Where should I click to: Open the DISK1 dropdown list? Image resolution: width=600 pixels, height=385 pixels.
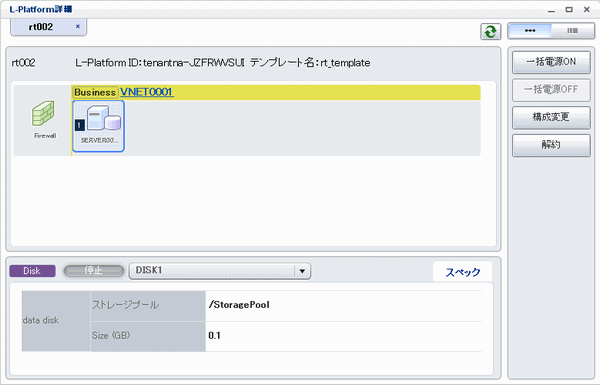220,271
